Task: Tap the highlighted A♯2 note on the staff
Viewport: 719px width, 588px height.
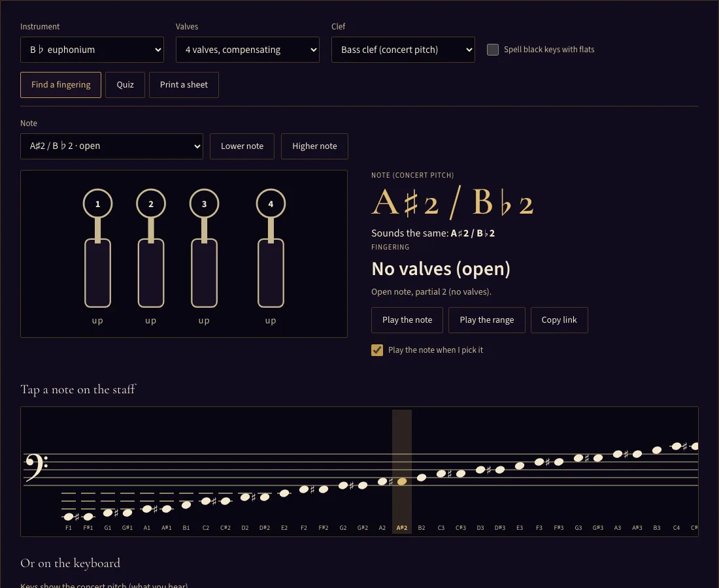Action: [402, 482]
